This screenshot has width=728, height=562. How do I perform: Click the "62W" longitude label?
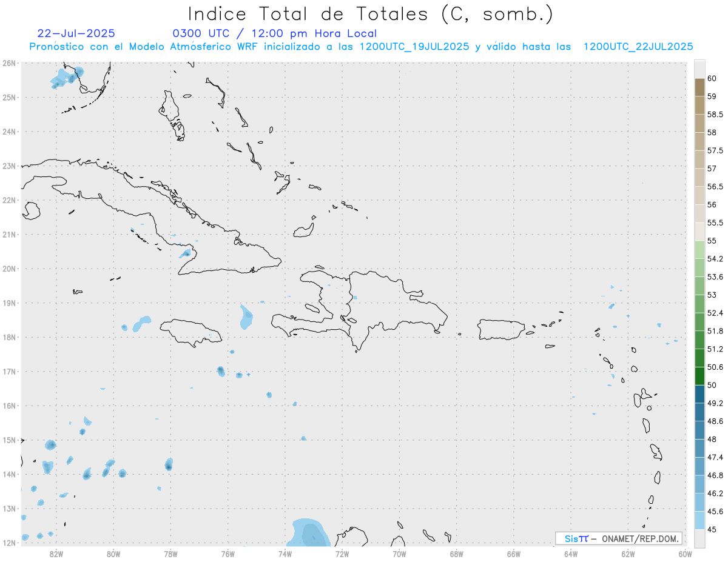pos(629,554)
